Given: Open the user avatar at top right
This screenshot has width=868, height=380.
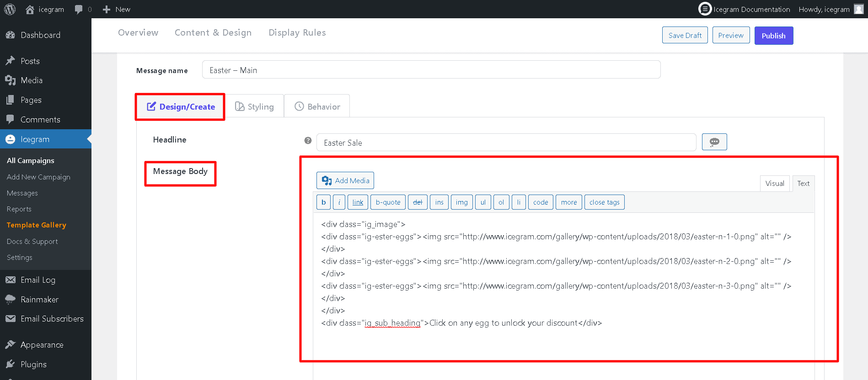Looking at the screenshot, I should (x=858, y=9).
